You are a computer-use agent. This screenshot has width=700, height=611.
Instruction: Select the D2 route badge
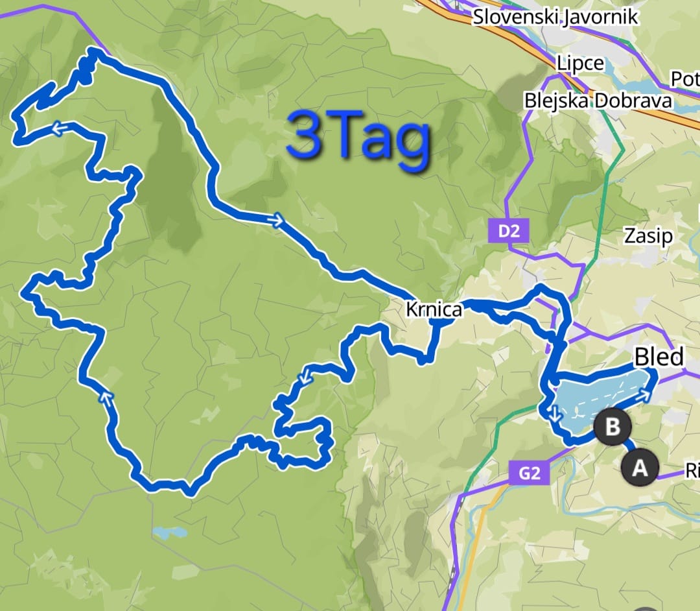pos(509,230)
